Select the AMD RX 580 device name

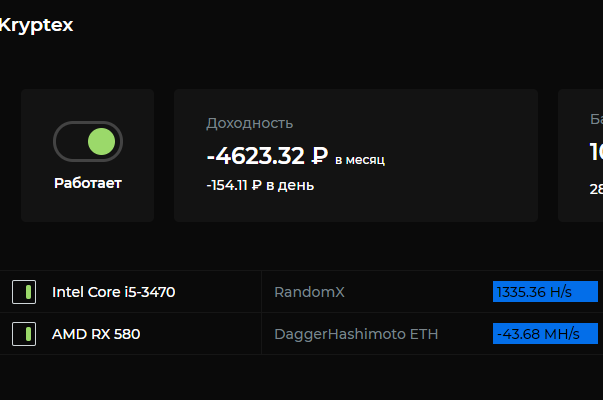click(x=96, y=334)
